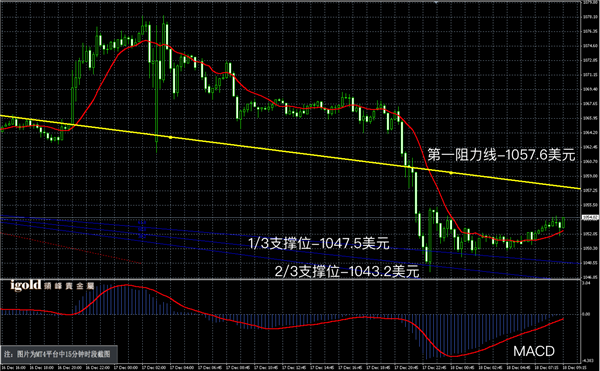Click the 第一阻力线-1057.6美元 label

(x=501, y=155)
